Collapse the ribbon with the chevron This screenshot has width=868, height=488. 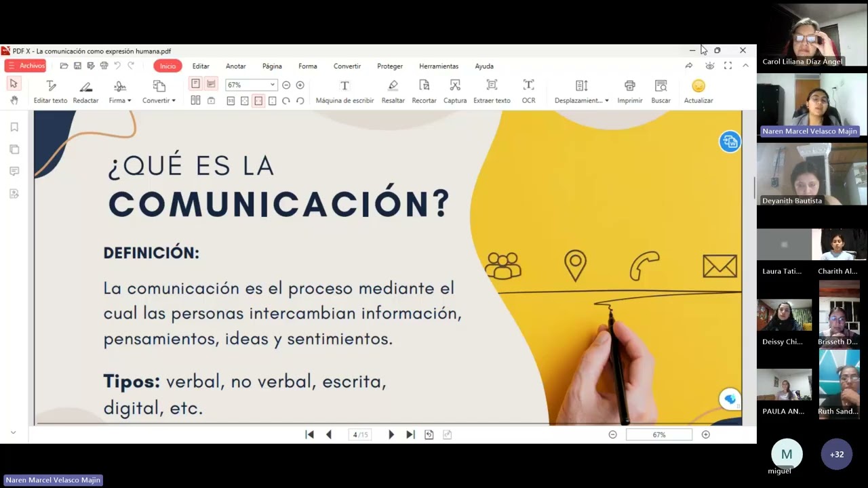[x=745, y=66]
